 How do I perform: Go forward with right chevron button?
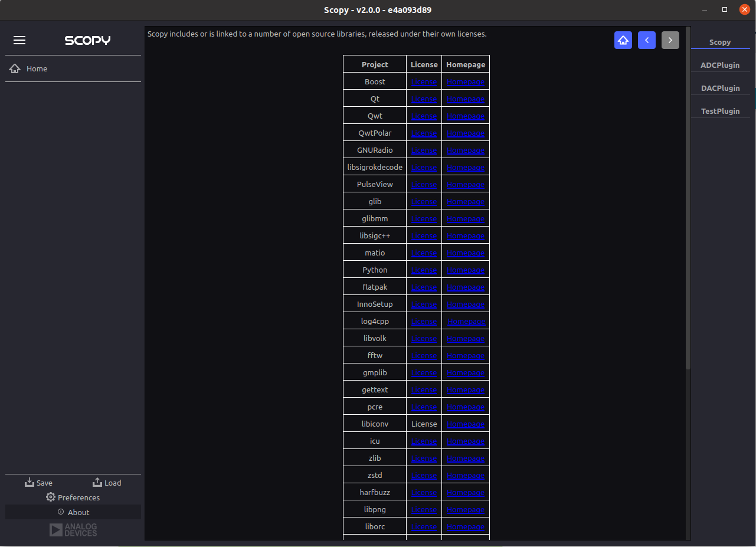click(670, 40)
